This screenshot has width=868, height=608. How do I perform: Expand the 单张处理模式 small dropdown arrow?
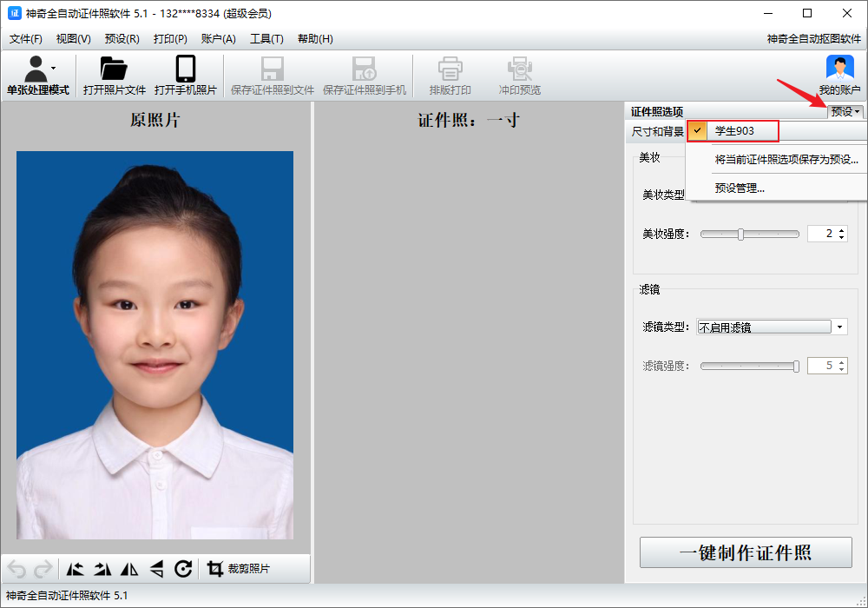[53, 68]
